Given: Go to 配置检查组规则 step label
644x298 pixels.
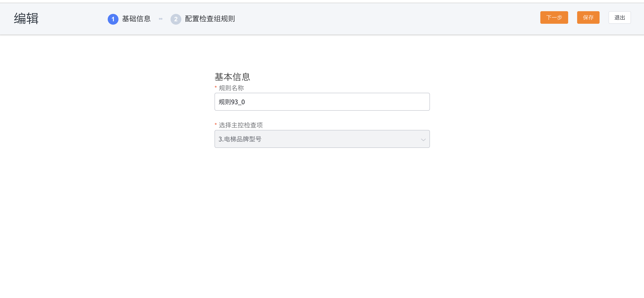Looking at the screenshot, I should pos(210,19).
